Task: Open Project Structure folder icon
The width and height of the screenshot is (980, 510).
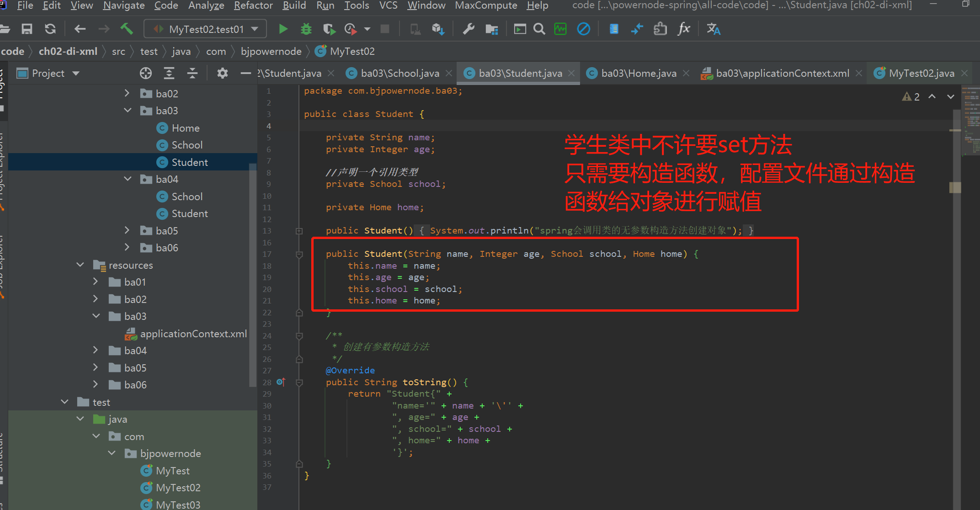Action: point(492,29)
